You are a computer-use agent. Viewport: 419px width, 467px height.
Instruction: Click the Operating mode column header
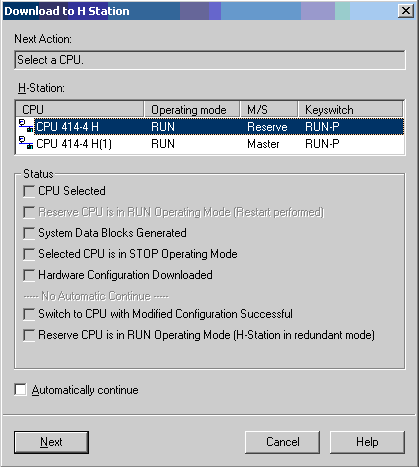tap(192, 110)
